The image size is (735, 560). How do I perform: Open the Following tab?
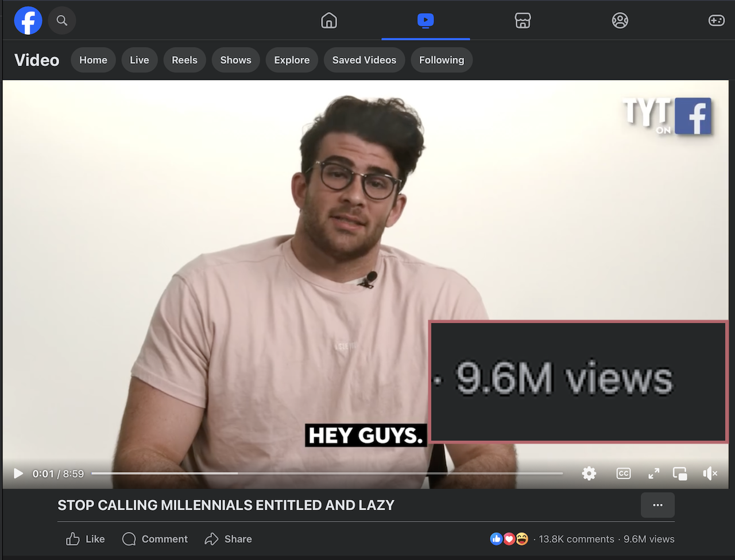(442, 60)
